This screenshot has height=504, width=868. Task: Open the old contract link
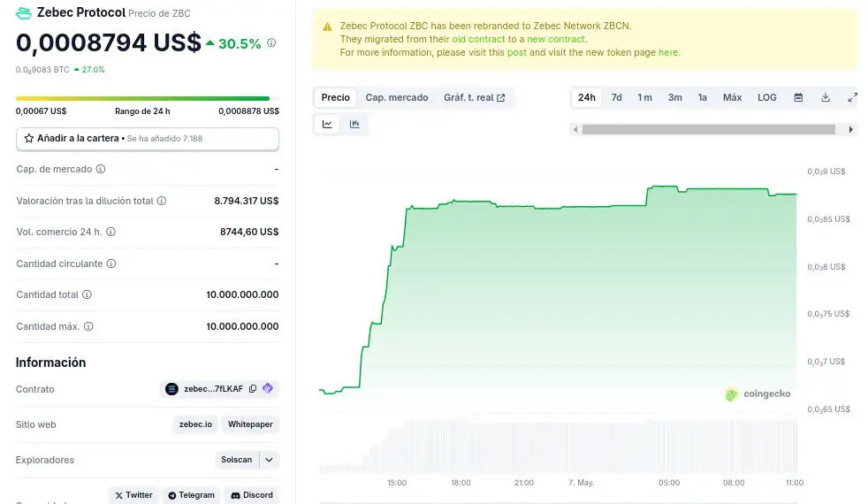pos(478,39)
